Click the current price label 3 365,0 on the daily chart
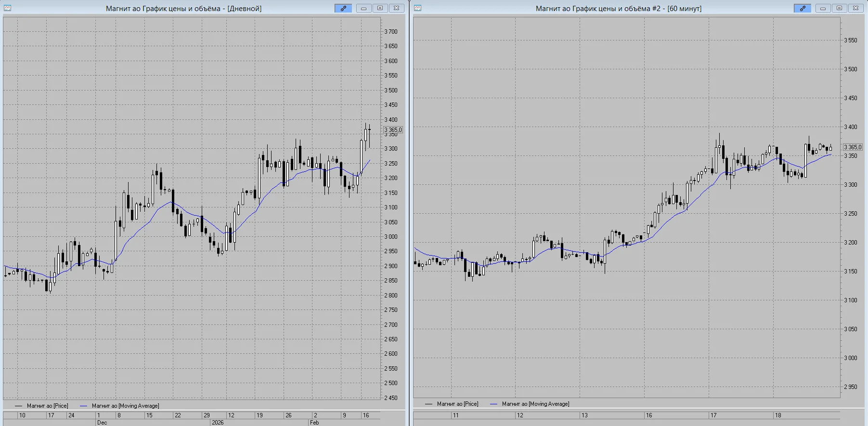 (393, 130)
